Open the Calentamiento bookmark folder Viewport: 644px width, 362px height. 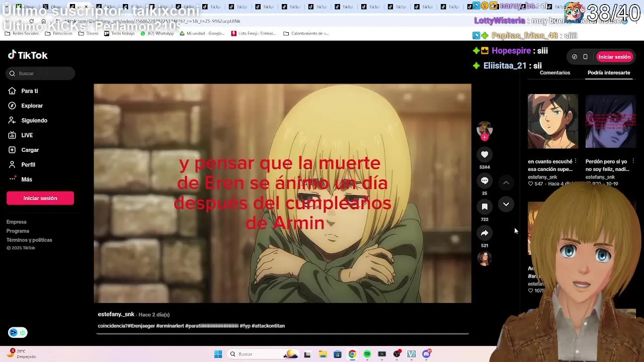(x=306, y=34)
